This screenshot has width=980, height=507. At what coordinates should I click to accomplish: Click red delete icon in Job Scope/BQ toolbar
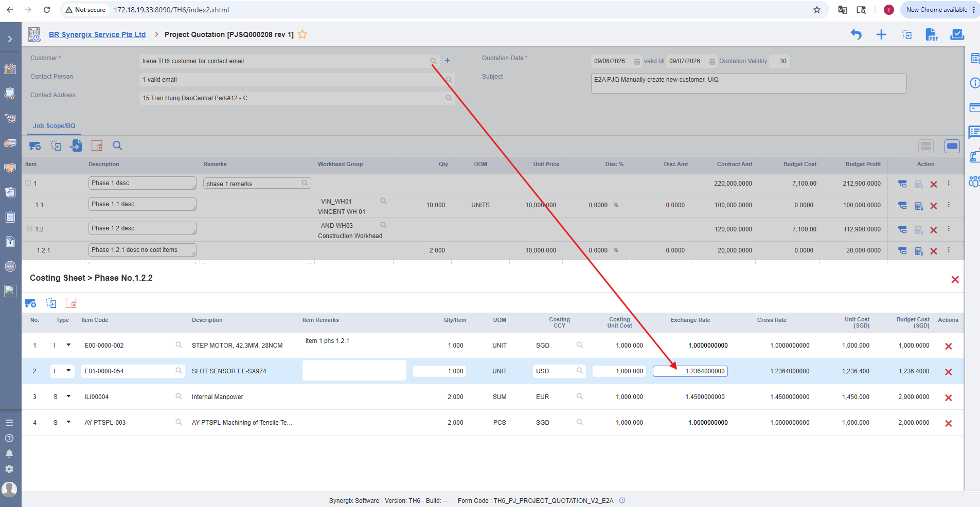97,146
